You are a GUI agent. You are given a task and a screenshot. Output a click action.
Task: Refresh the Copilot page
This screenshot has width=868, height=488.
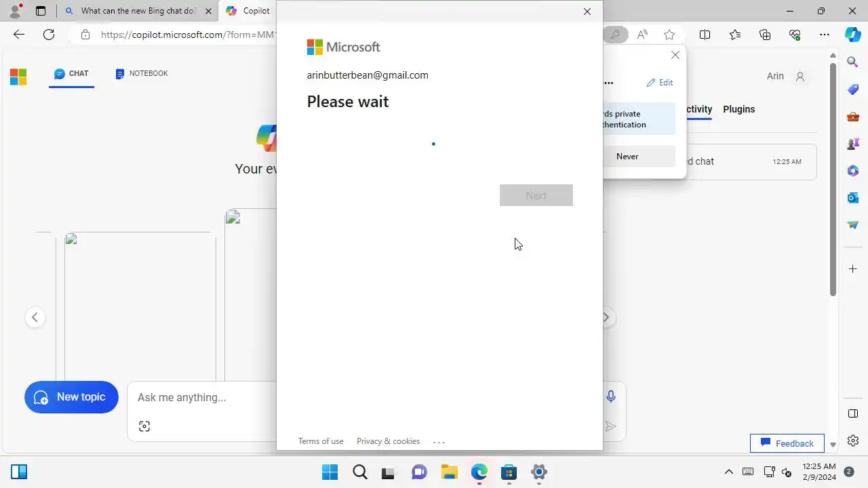click(49, 35)
